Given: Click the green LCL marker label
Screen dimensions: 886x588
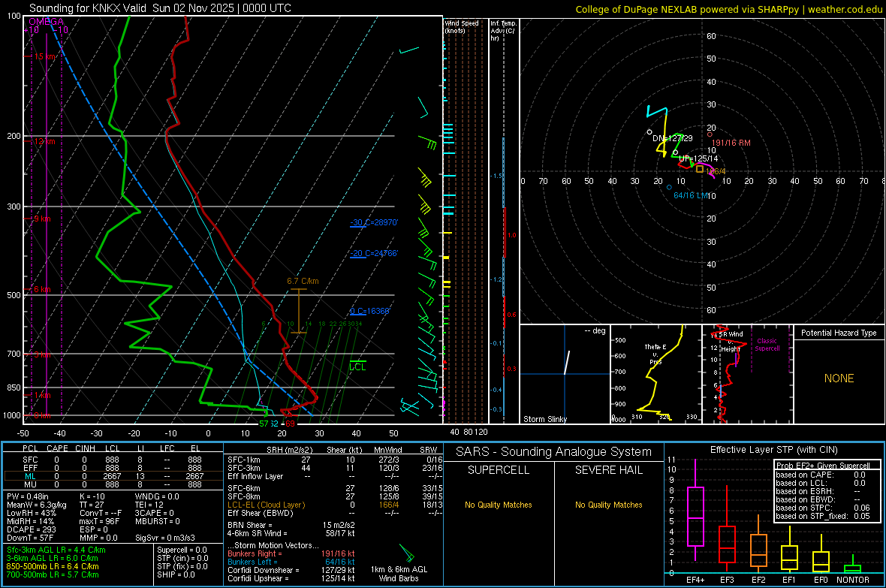Looking at the screenshot, I should click(x=357, y=367).
